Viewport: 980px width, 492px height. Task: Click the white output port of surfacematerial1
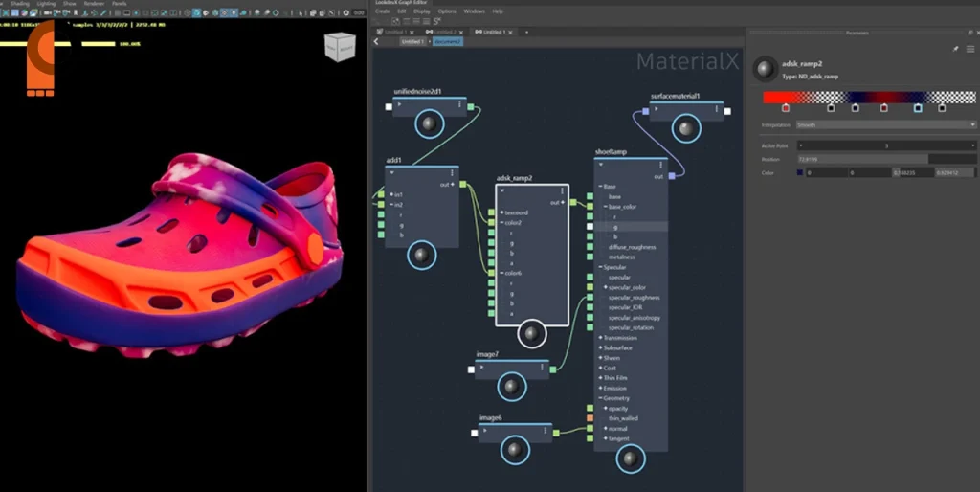pos(728,111)
